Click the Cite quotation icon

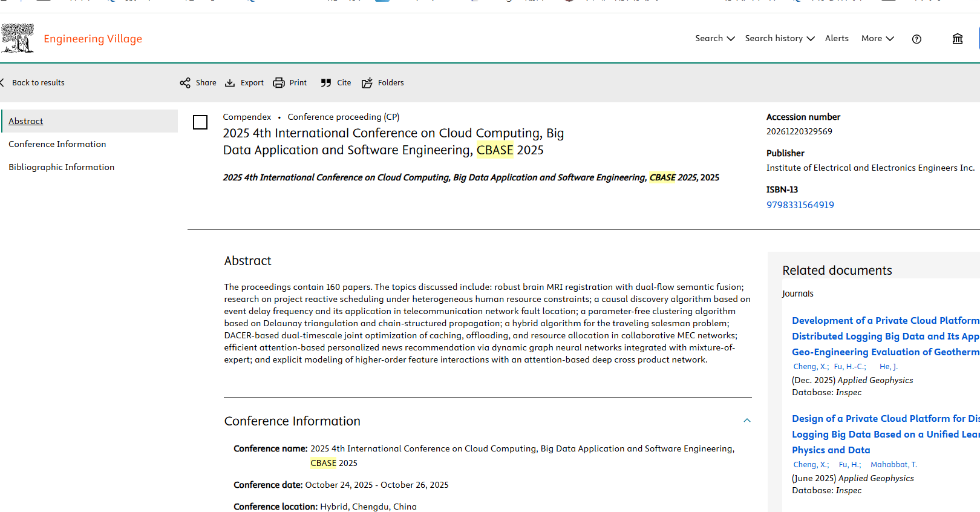pyautogui.click(x=326, y=83)
